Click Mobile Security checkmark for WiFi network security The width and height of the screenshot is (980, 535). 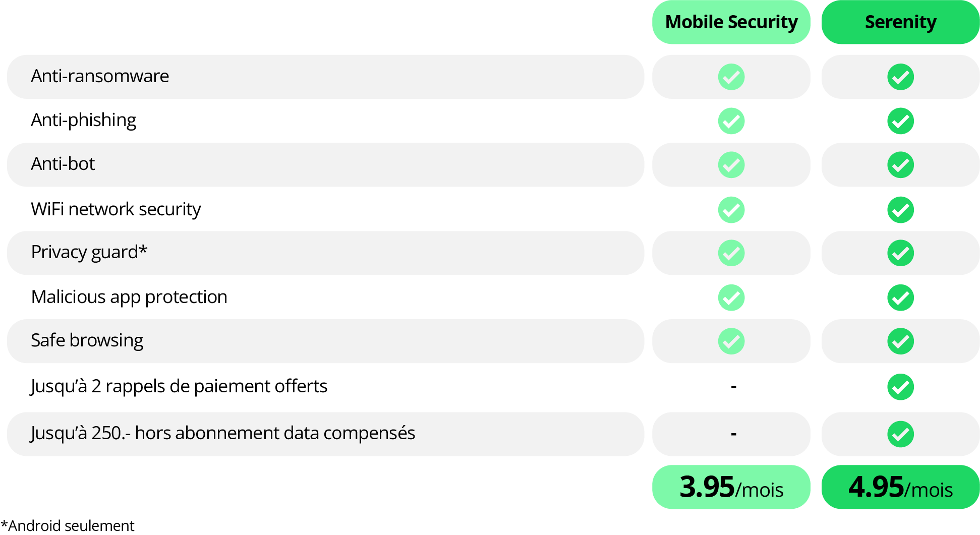(731, 210)
